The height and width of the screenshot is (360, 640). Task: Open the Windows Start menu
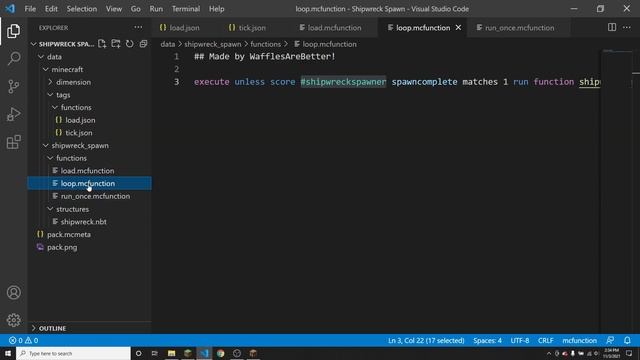[x=8, y=353]
